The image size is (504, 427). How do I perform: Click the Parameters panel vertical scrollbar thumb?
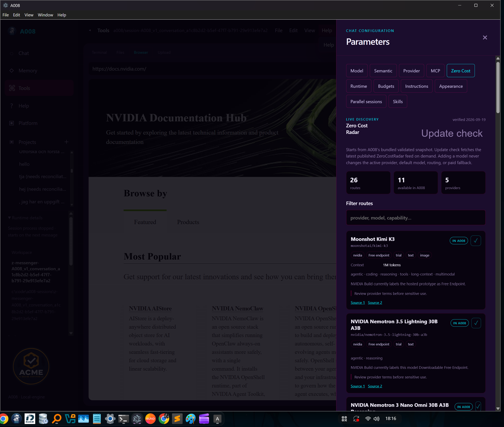(498, 88)
